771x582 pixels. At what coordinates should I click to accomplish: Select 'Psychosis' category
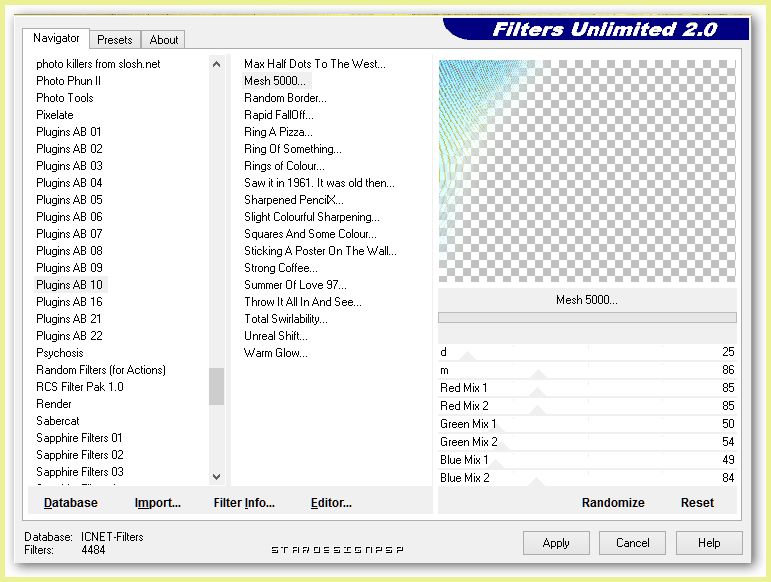[59, 353]
